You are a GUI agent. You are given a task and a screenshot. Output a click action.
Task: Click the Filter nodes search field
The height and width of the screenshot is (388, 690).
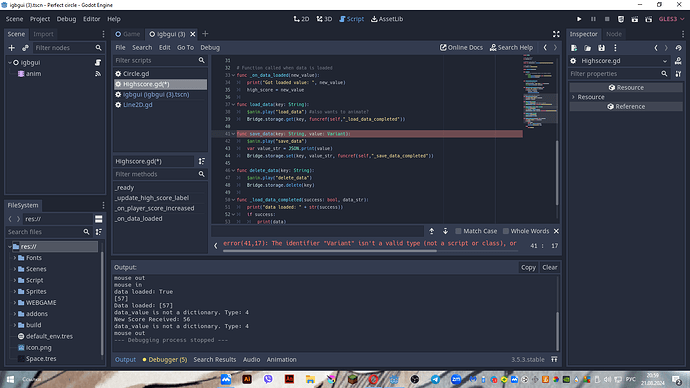tap(68, 48)
